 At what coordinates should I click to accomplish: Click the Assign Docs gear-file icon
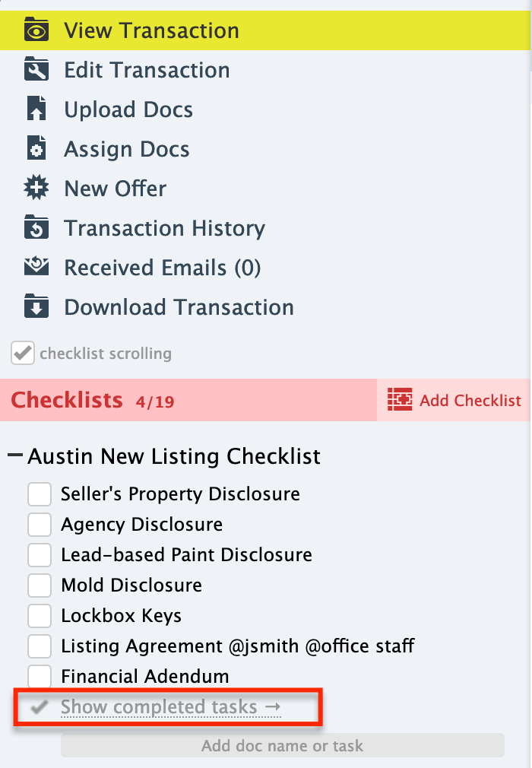[x=36, y=149]
